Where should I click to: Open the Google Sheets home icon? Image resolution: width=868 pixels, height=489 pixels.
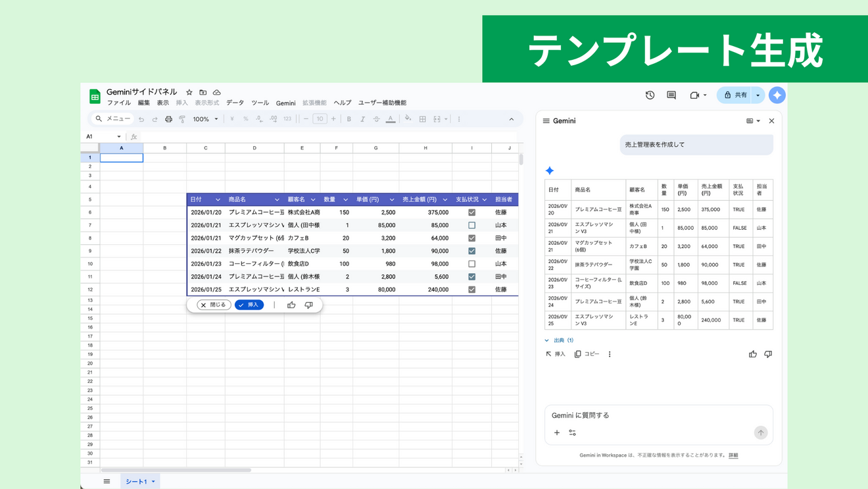(x=95, y=97)
